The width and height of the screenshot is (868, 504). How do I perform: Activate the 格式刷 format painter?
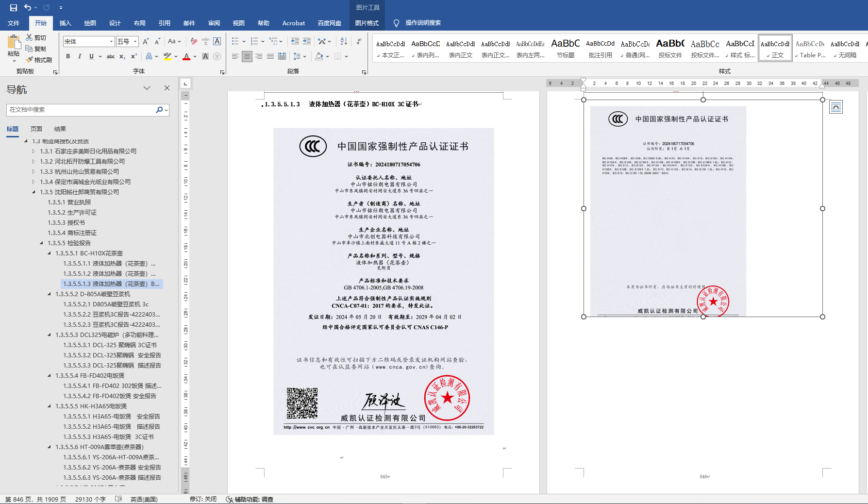pyautogui.click(x=39, y=60)
